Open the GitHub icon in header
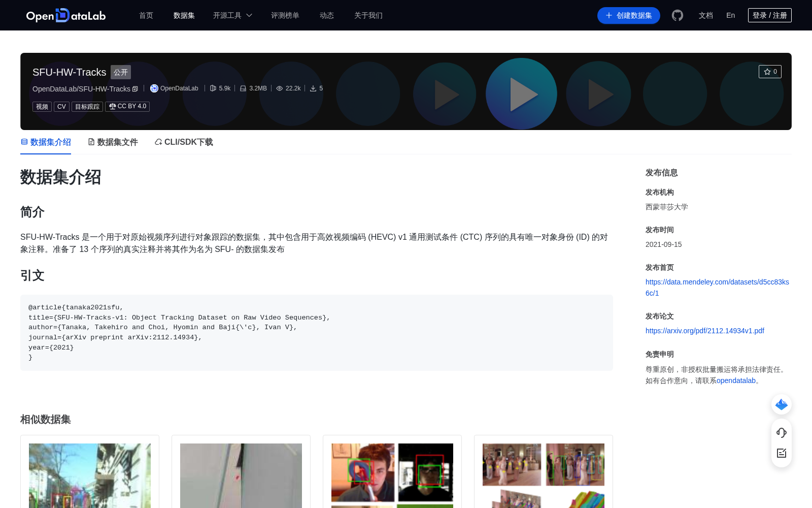 [678, 15]
